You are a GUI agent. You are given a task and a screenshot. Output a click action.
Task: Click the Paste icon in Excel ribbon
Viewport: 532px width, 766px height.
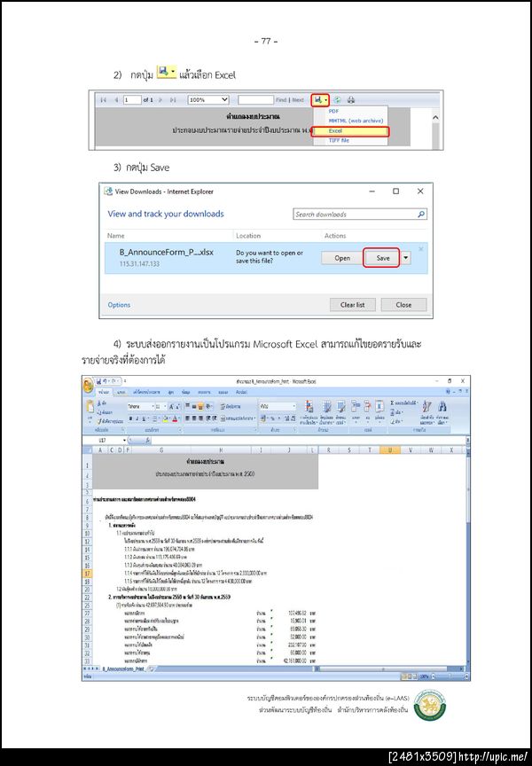click(x=90, y=406)
